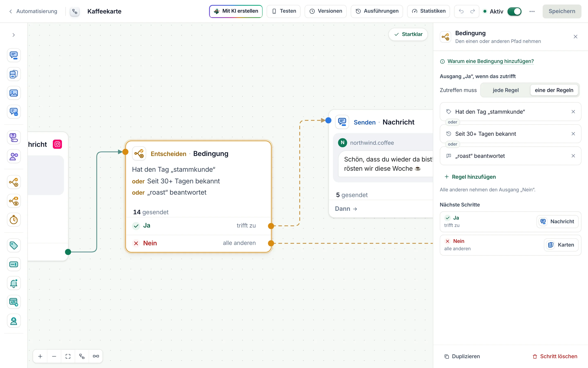Click 'Schritt löschen' in the panel
588x368 pixels.
[555, 356]
